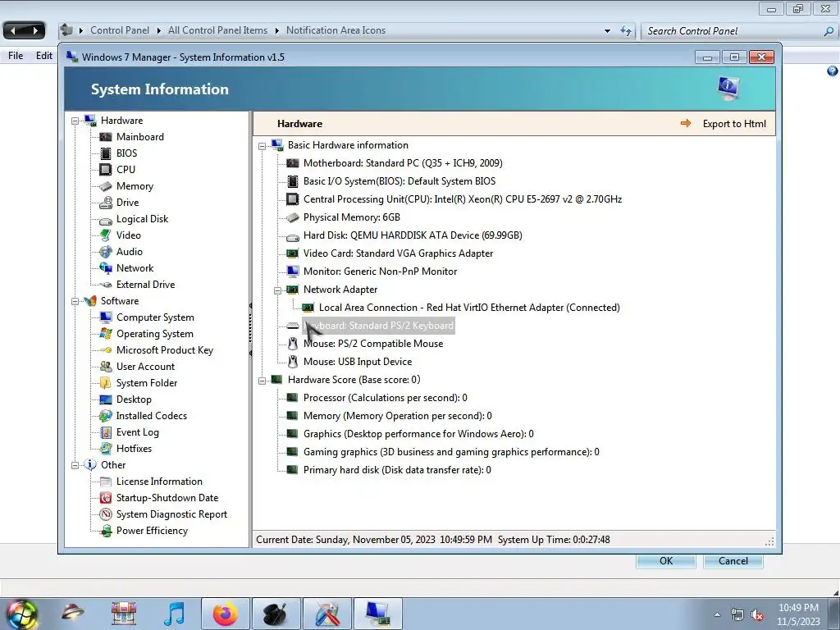The width and height of the screenshot is (840, 630).
Task: Click the BIOS chip icon in sidebar
Action: tap(106, 153)
